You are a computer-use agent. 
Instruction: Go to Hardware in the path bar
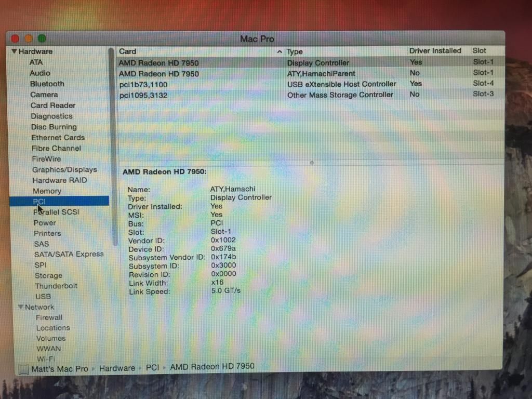[x=117, y=368]
